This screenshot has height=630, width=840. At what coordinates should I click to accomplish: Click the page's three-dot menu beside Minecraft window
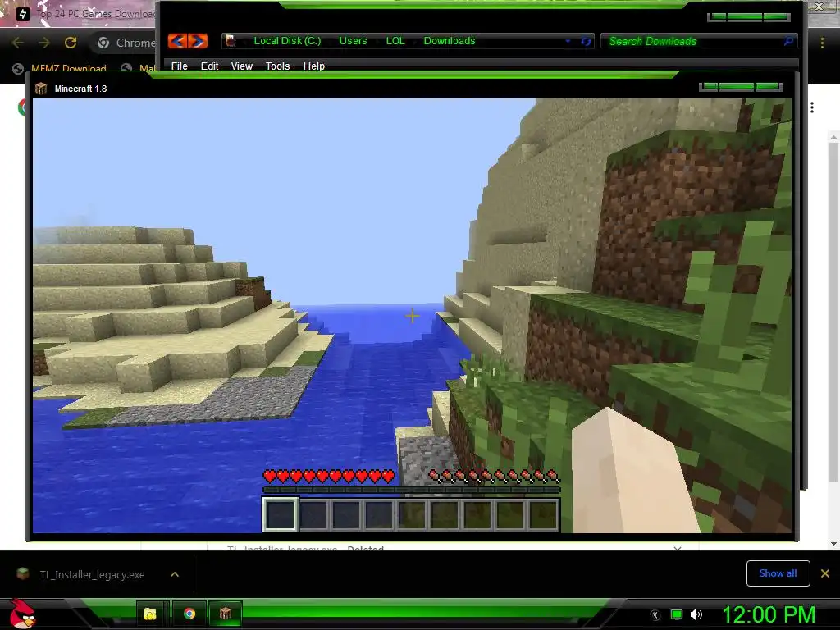coord(812,107)
